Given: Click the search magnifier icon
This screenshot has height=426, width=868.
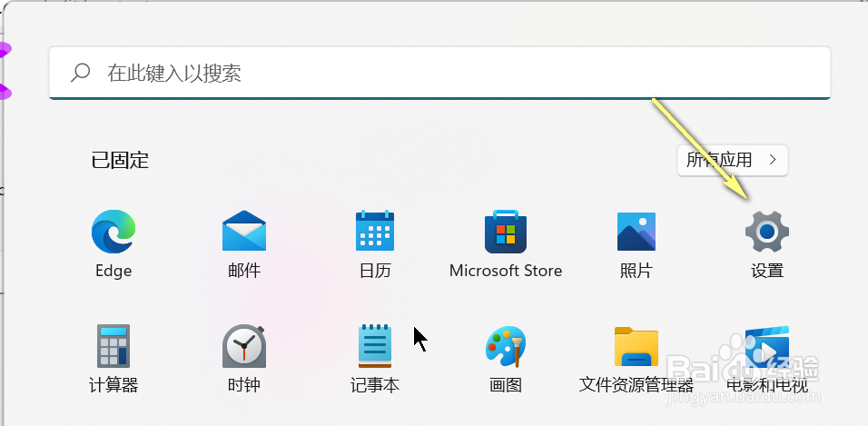Looking at the screenshot, I should coord(81,73).
